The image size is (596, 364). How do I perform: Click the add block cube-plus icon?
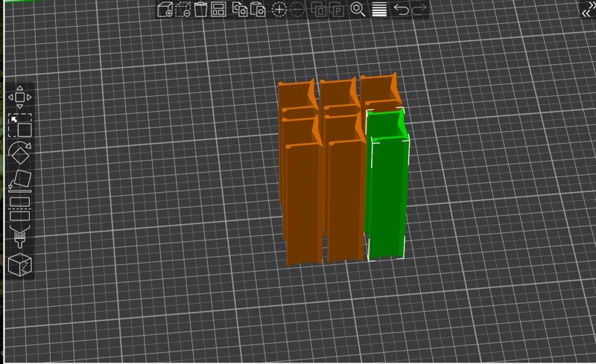coord(165,10)
